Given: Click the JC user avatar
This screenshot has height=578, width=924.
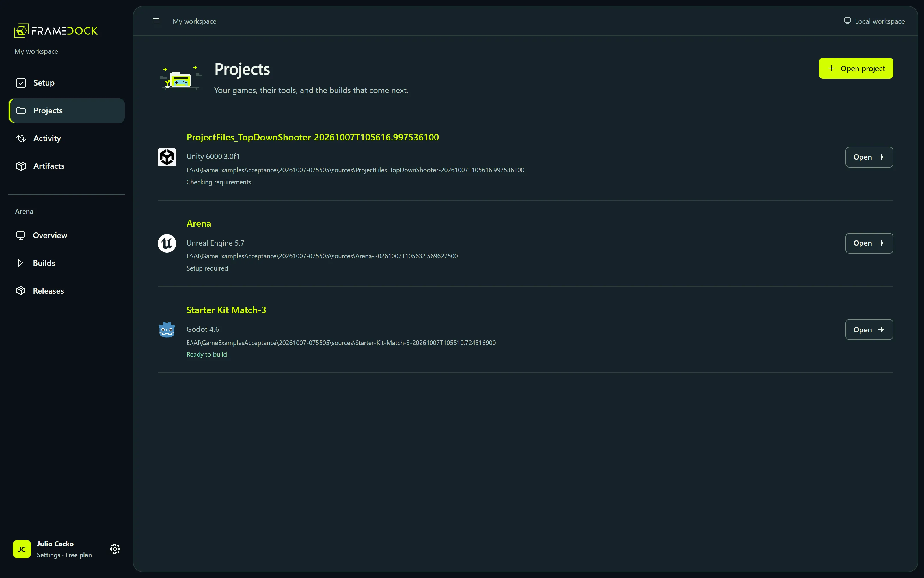Looking at the screenshot, I should click(22, 549).
